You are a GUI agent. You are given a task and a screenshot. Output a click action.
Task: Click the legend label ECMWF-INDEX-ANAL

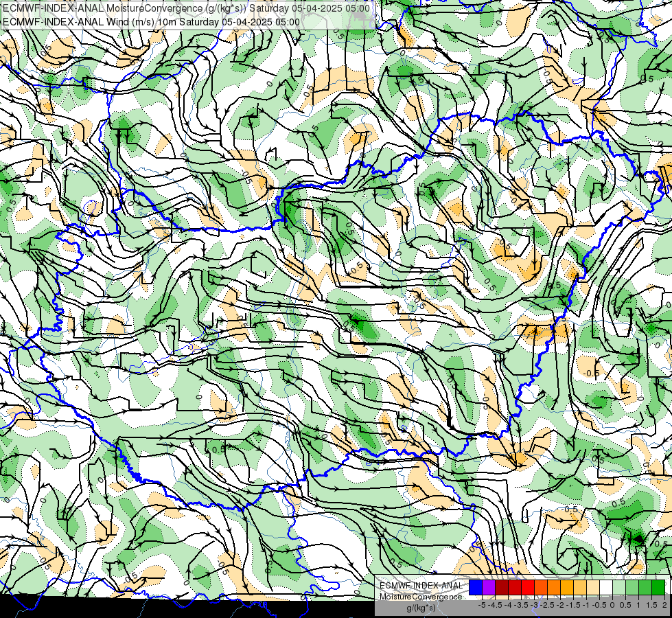click(421, 586)
